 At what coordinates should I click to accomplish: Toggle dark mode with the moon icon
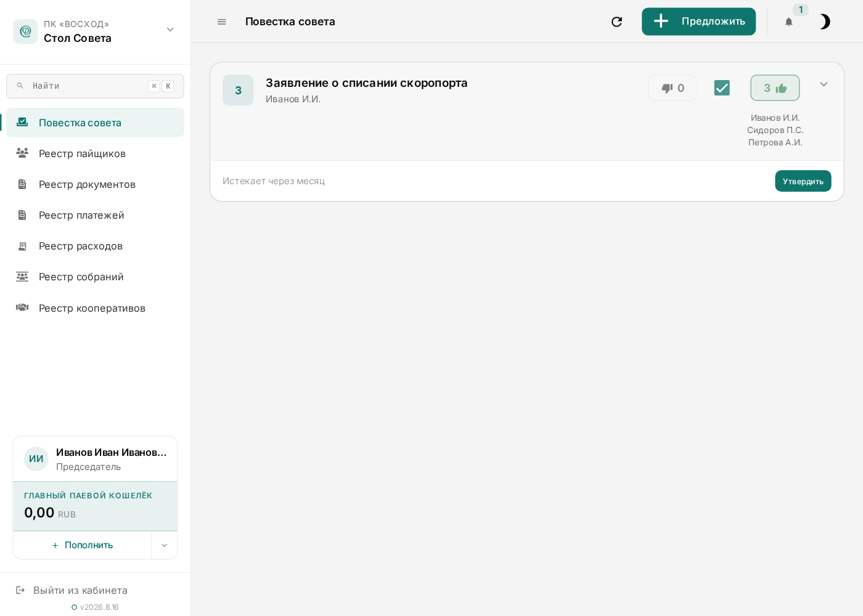pos(824,22)
